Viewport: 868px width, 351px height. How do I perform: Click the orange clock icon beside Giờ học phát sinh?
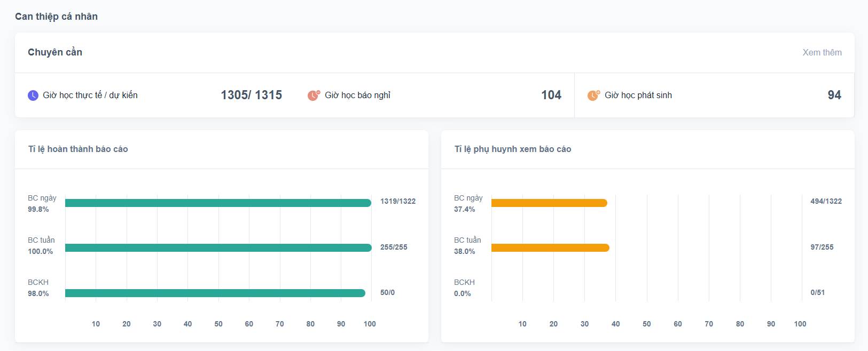(x=593, y=95)
